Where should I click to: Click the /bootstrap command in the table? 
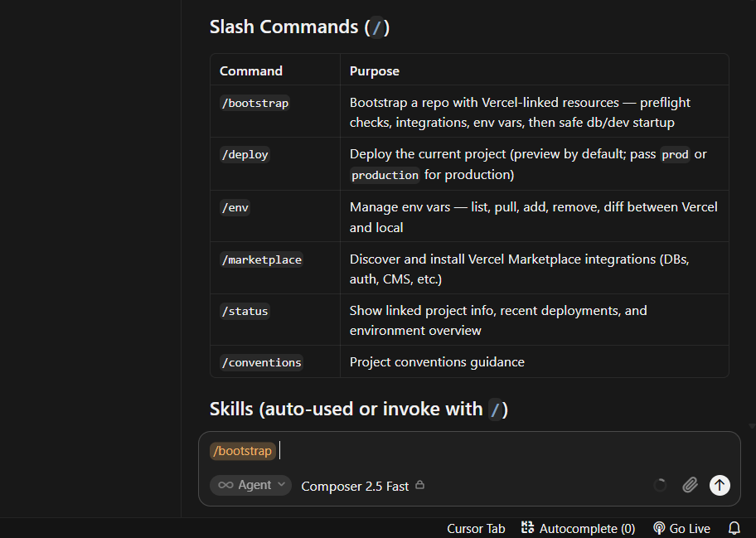pyautogui.click(x=255, y=103)
